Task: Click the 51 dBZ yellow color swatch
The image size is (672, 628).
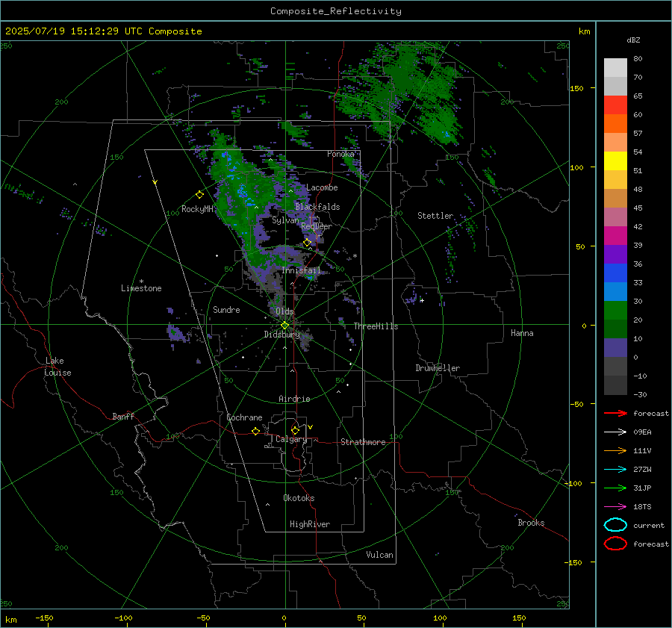Action: click(x=615, y=161)
